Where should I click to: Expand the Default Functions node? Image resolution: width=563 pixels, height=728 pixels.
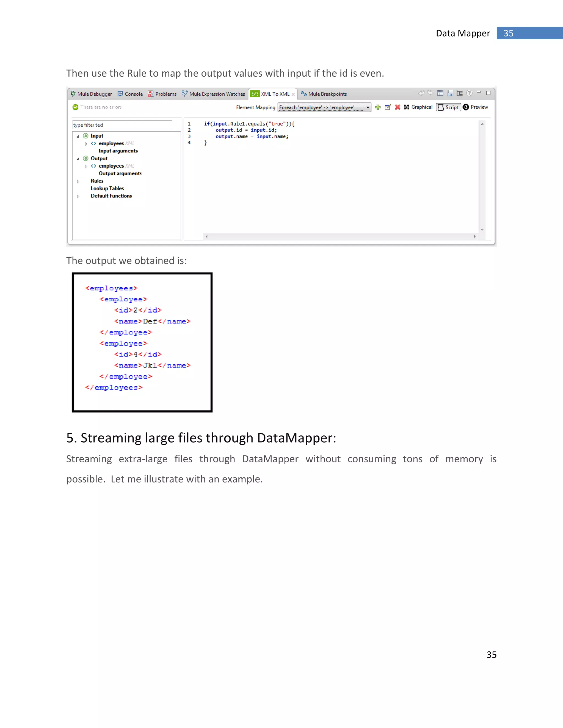tap(78, 196)
